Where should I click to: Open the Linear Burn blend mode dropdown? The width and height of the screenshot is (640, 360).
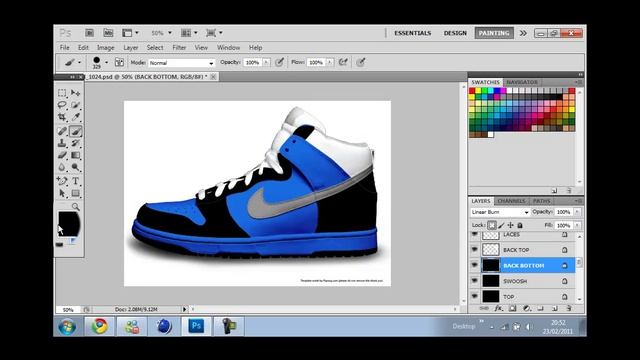pos(500,212)
